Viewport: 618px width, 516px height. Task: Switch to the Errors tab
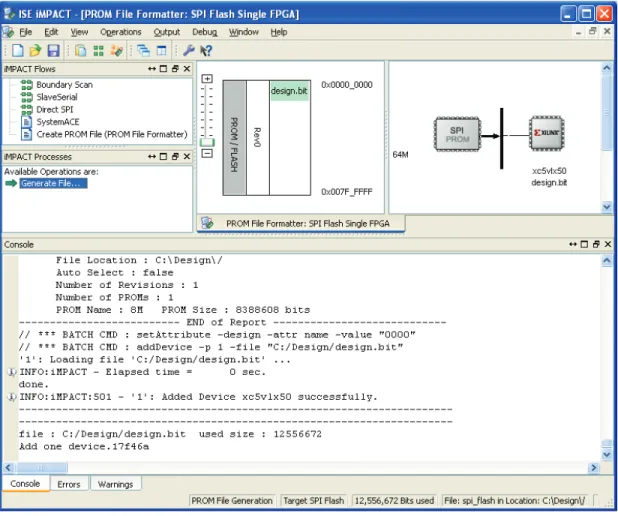[x=69, y=484]
